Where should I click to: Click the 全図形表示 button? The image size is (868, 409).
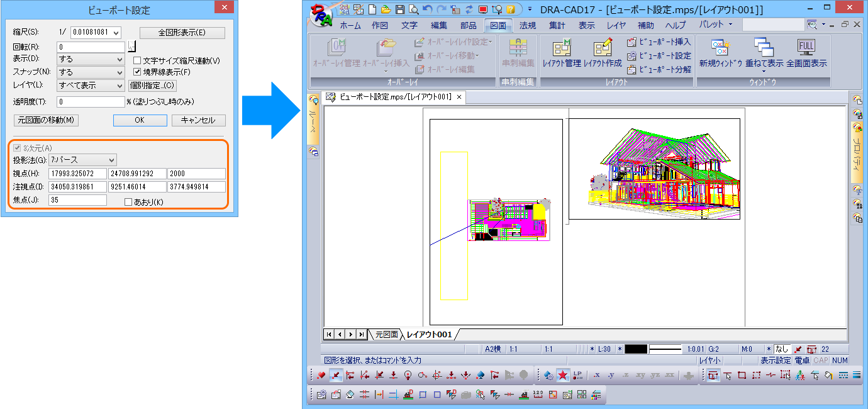click(182, 33)
